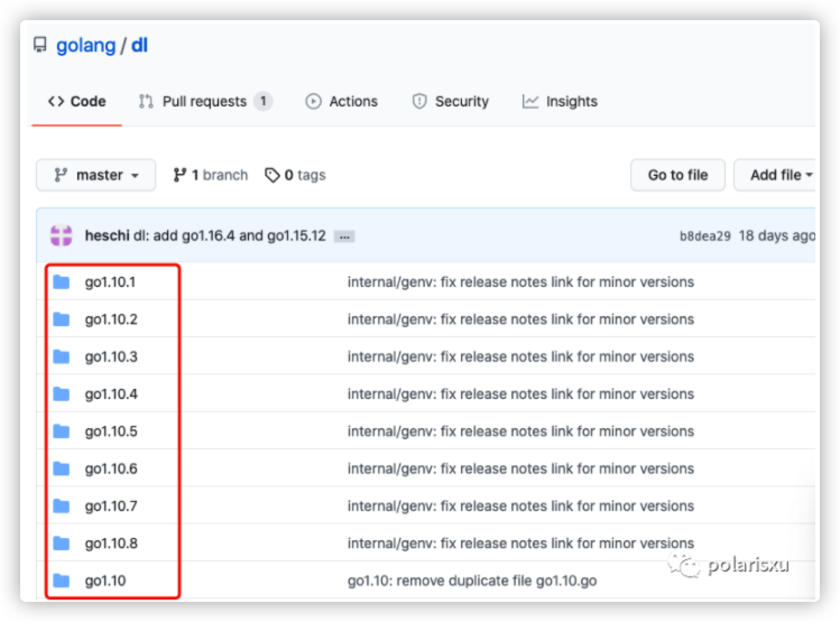Open the dl repository link
840x622 pixels.
tap(140, 45)
